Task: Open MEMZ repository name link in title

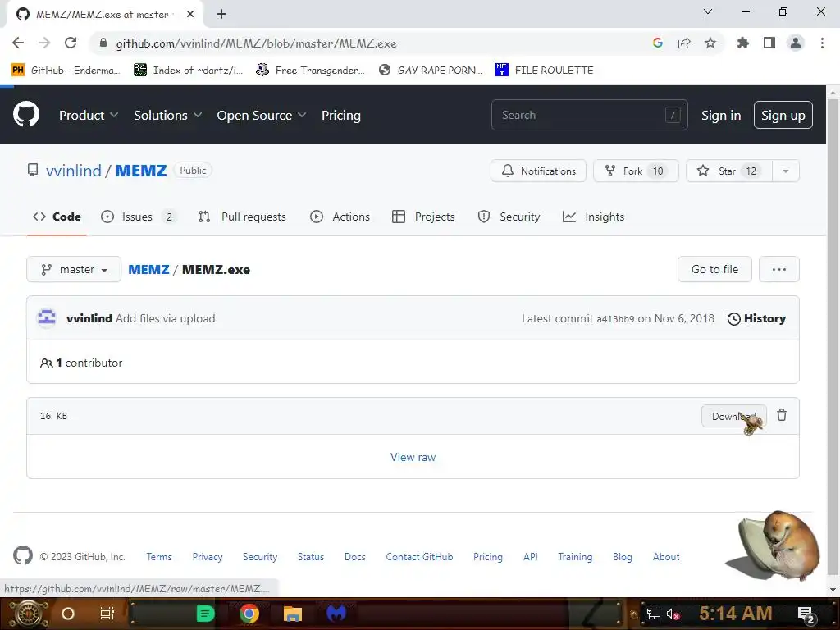Action: pos(141,171)
